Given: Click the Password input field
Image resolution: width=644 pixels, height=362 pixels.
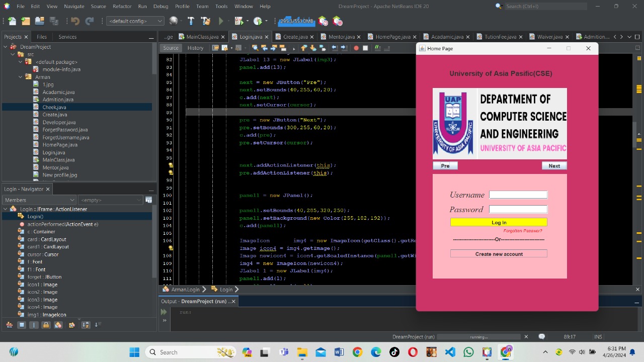Looking at the screenshot, I should (518, 209).
